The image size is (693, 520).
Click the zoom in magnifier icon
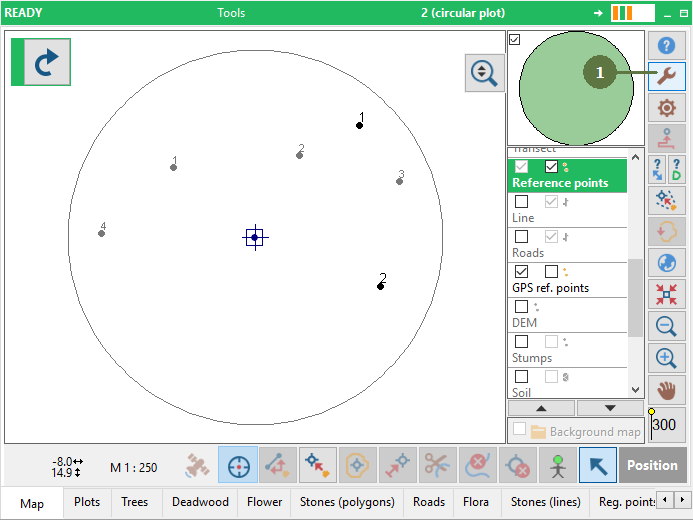point(667,358)
